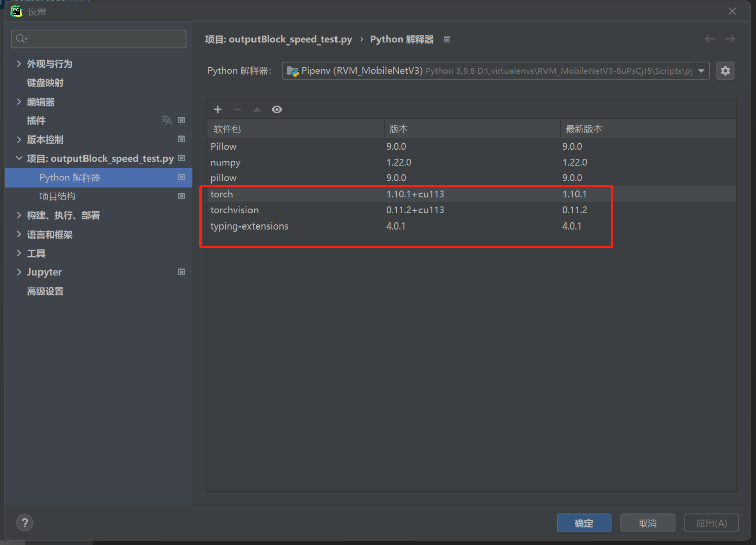
Task: Click the settings search field
Action: click(x=99, y=39)
